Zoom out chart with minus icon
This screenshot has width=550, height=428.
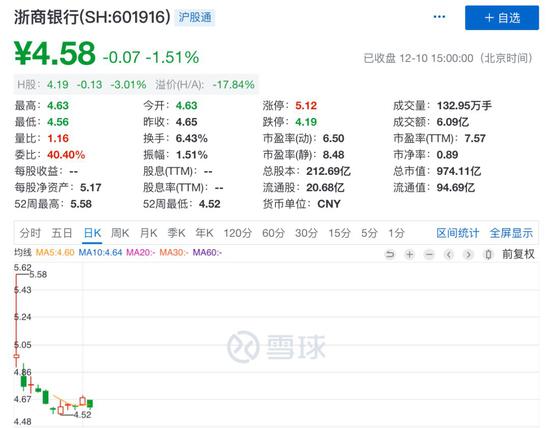(429, 254)
